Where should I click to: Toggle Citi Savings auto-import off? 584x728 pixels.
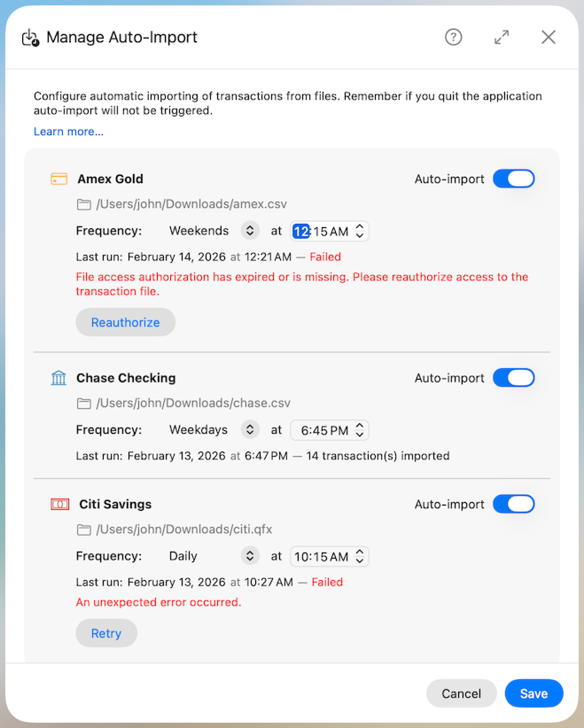click(x=514, y=504)
